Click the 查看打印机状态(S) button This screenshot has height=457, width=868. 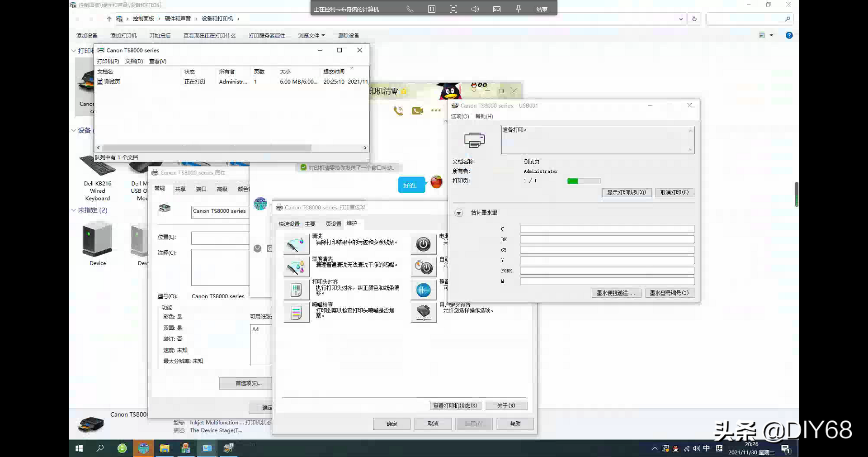pyautogui.click(x=455, y=406)
